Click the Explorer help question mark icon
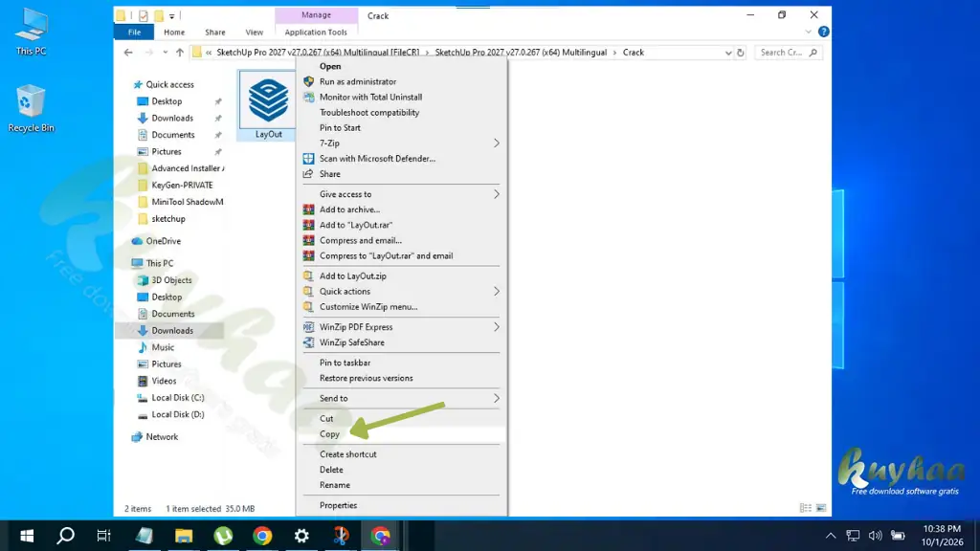980x551 pixels. coord(824,32)
